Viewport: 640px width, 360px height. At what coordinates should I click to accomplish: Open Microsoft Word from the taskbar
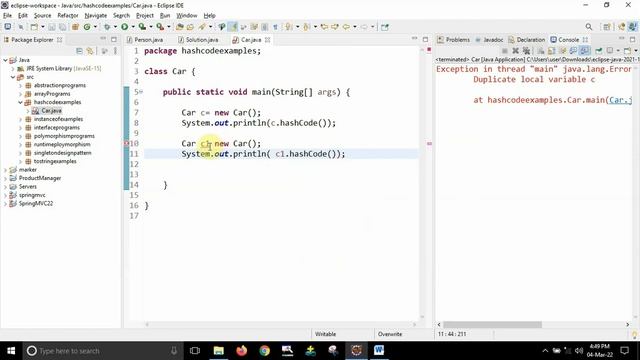tap(379, 351)
